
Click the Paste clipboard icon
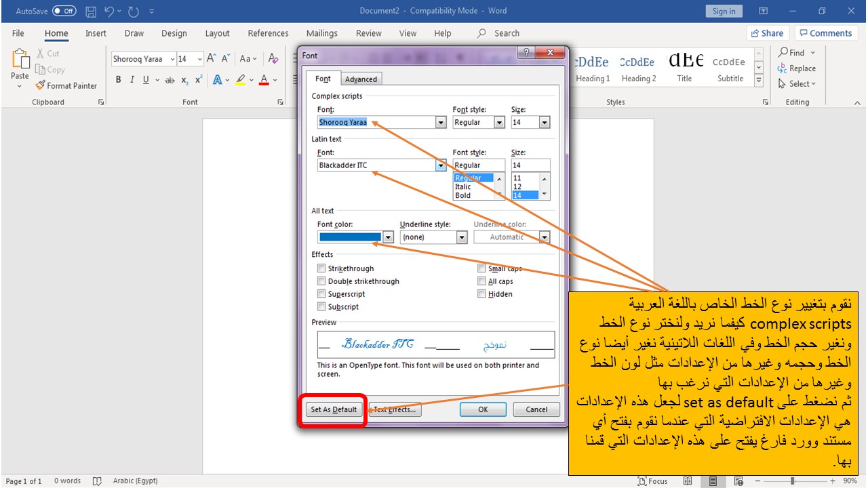(x=20, y=59)
